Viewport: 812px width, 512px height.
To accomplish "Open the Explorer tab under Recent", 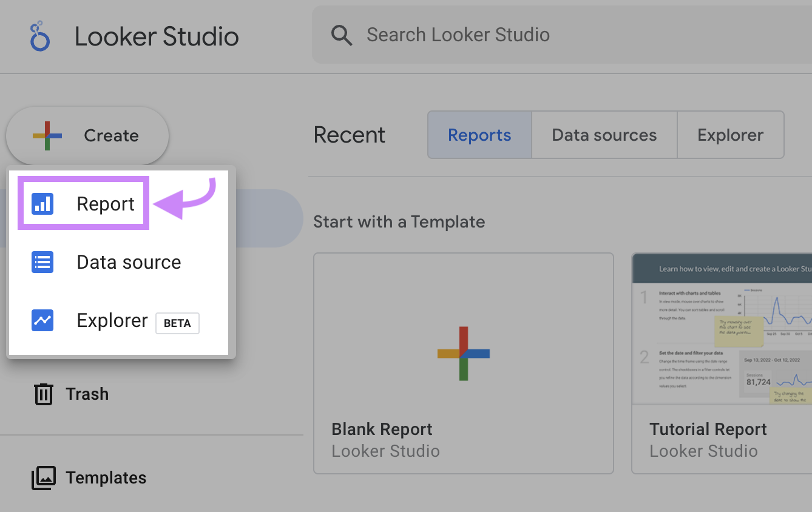I will pyautogui.click(x=731, y=135).
